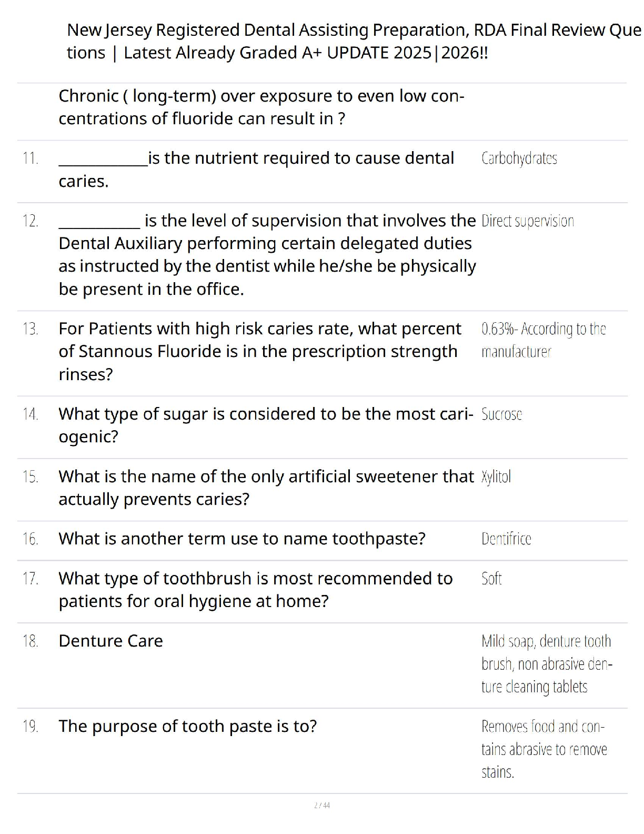
Task: Click the answer 'Xylitol'
Action: point(496,476)
